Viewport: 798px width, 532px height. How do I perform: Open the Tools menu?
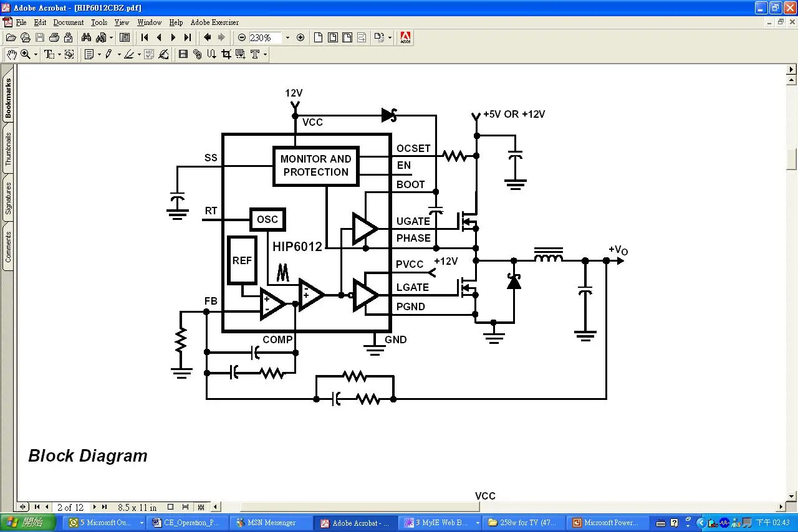[x=99, y=22]
